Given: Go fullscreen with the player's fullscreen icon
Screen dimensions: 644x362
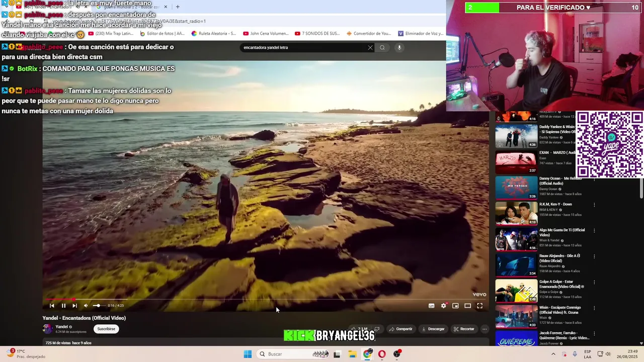Looking at the screenshot, I should pyautogui.click(x=479, y=306).
